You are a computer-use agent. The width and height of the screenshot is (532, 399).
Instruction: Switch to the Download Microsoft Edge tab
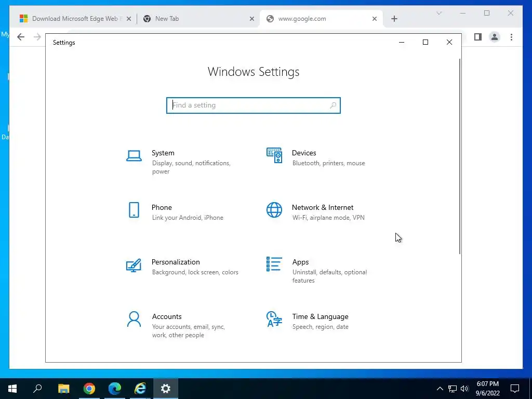pyautogui.click(x=75, y=19)
